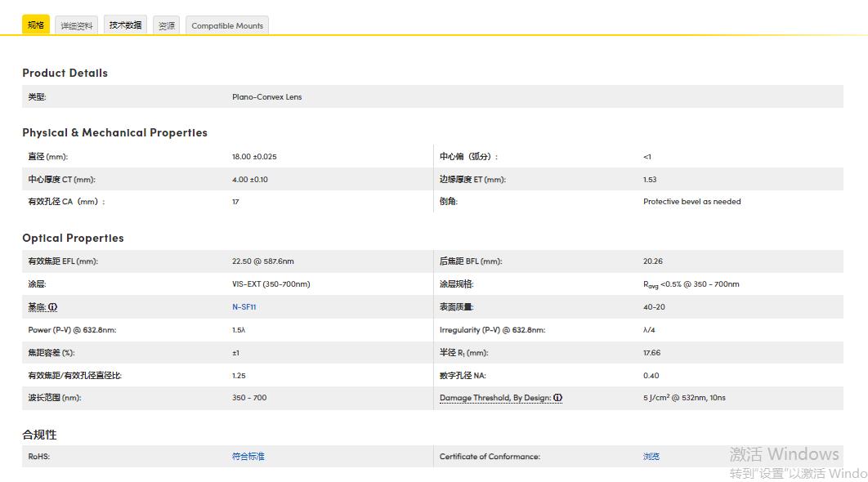Image resolution: width=868 pixels, height=482 pixels.
Task: Click the Product Details section heading
Action: point(65,73)
